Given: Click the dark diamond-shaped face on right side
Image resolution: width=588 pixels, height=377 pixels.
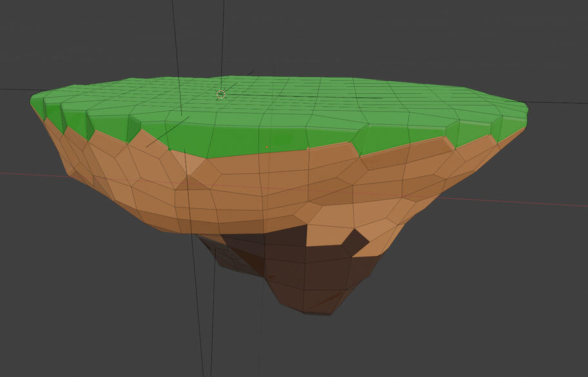Looking at the screenshot, I should (355, 242).
